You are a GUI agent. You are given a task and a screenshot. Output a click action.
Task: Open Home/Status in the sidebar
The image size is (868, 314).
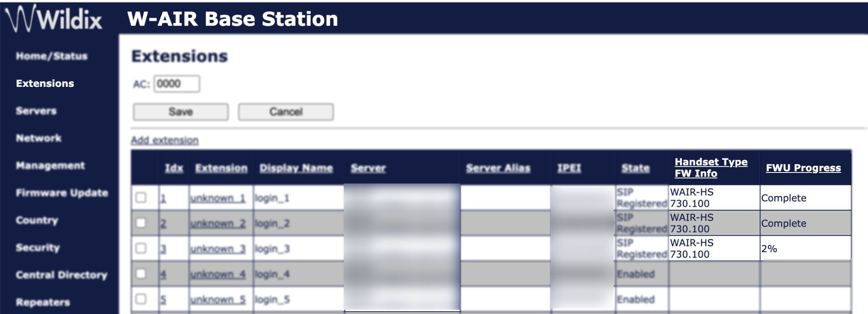[52, 56]
